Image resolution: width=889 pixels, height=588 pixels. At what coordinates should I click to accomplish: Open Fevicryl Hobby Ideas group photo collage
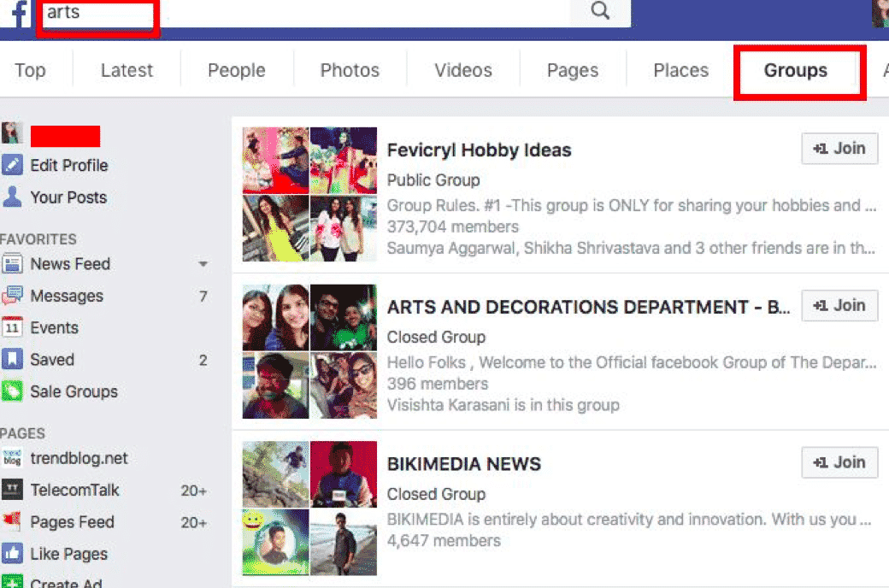click(309, 194)
